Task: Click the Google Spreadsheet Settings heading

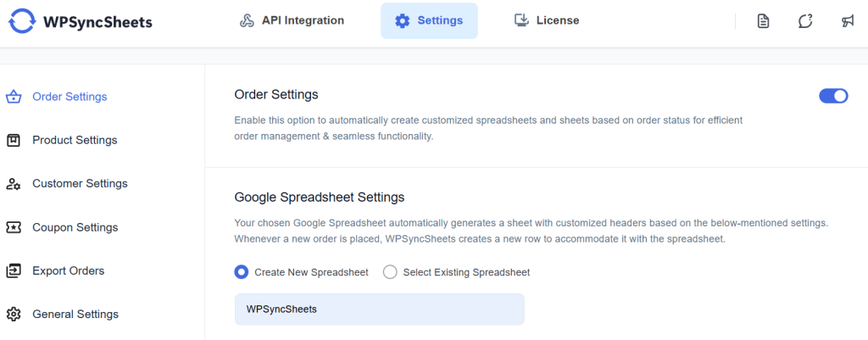Action: coord(320,197)
